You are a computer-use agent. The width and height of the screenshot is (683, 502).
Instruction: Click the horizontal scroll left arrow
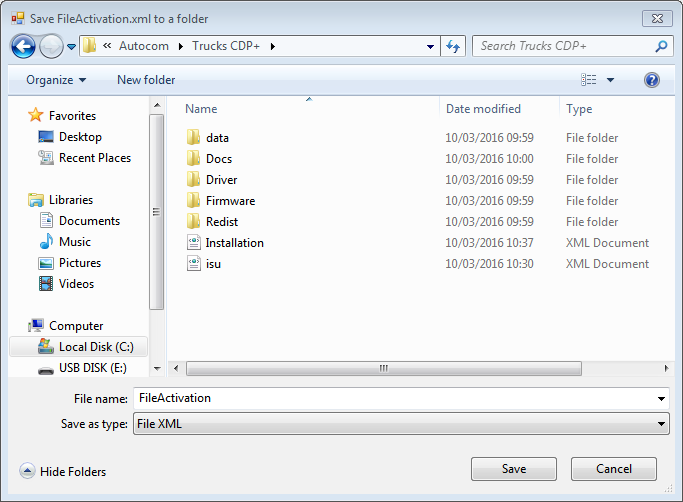[176, 369]
